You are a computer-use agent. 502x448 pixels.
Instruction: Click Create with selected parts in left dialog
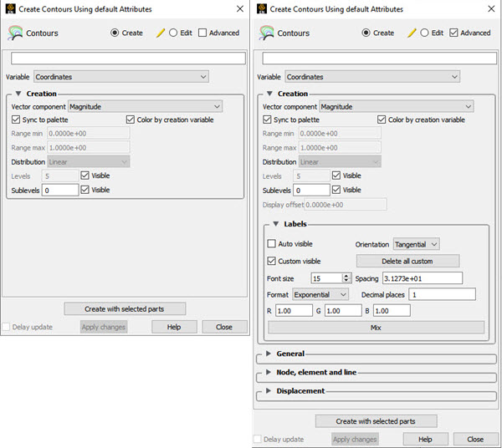[125, 309]
